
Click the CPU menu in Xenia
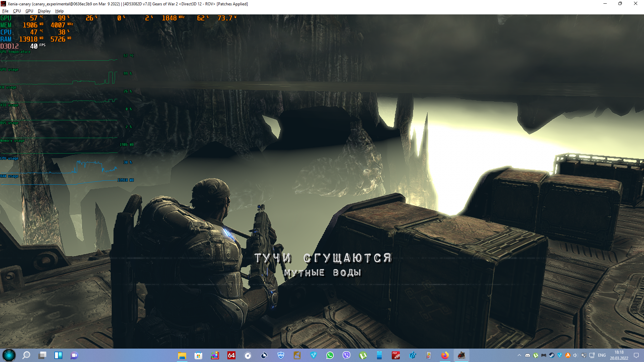(16, 11)
